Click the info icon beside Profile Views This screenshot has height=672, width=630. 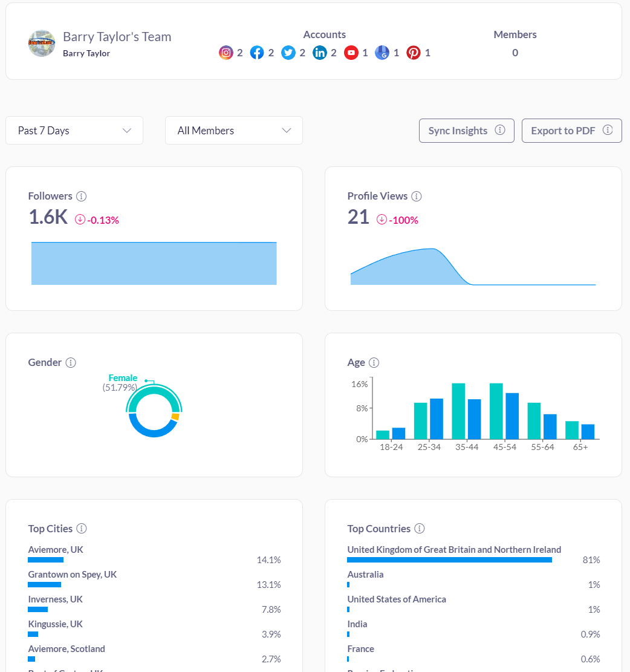coord(417,196)
